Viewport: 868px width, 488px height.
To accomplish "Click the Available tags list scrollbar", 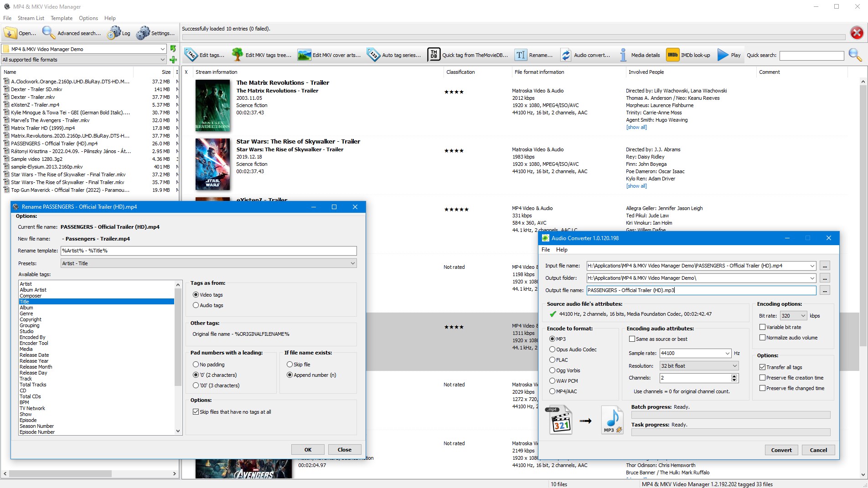I will pos(178,358).
